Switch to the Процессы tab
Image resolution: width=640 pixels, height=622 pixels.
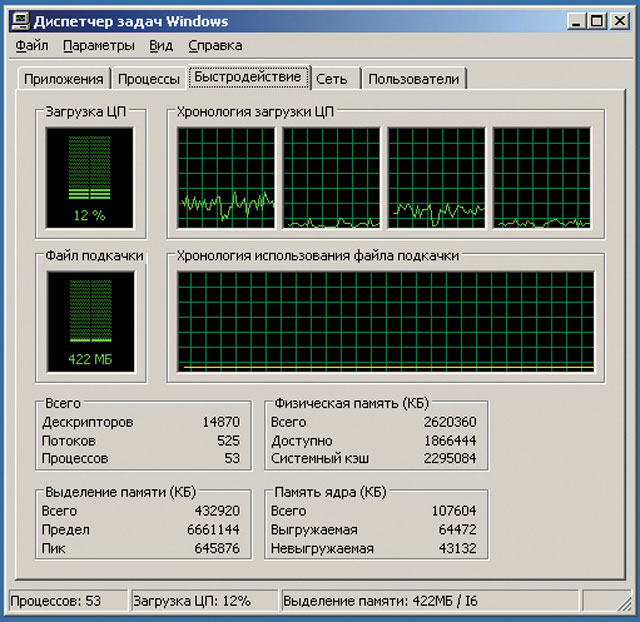[x=149, y=79]
